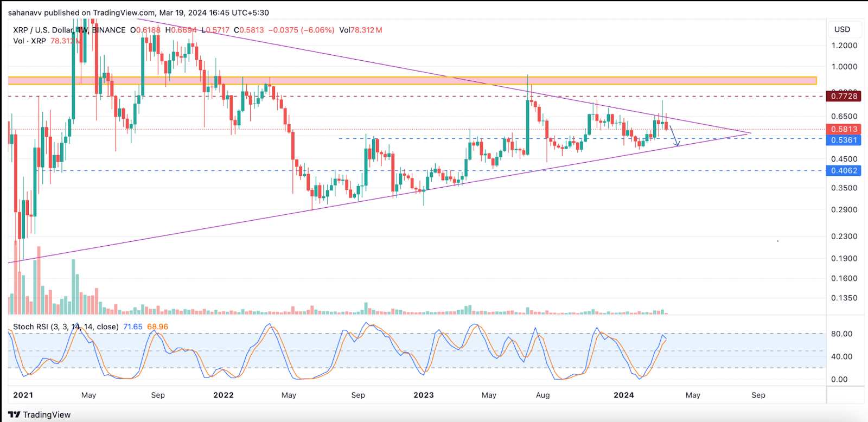Image resolution: width=868 pixels, height=422 pixels.
Task: Click the 0.4062 blue price tag
Action: (844, 170)
